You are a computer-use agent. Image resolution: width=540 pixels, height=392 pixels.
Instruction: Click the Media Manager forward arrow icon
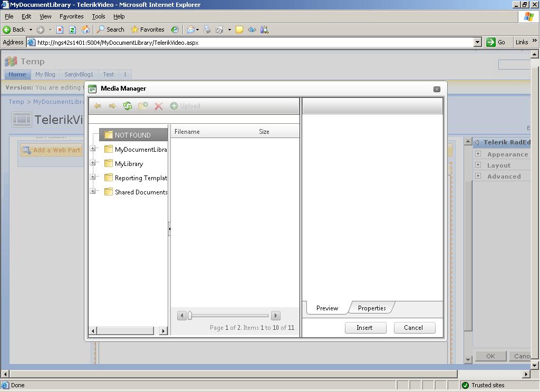tap(112, 106)
